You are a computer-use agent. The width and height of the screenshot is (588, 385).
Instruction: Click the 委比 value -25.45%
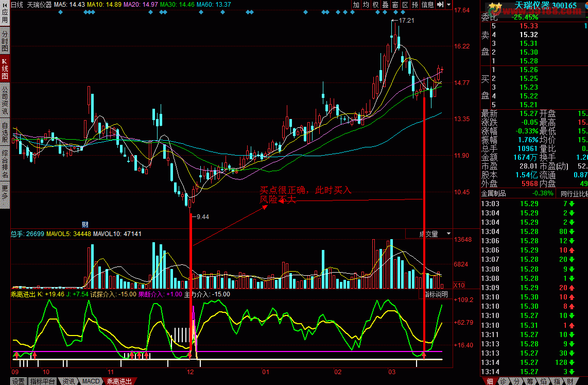point(525,17)
